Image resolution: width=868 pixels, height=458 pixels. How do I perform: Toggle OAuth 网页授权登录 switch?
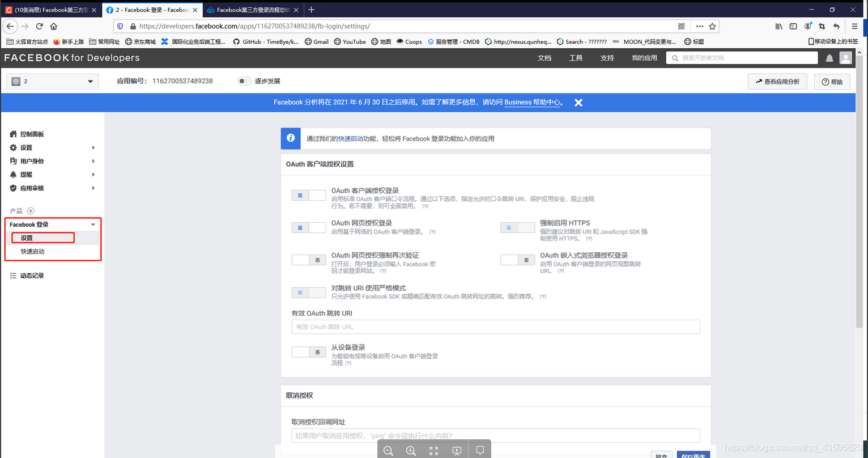pos(309,227)
